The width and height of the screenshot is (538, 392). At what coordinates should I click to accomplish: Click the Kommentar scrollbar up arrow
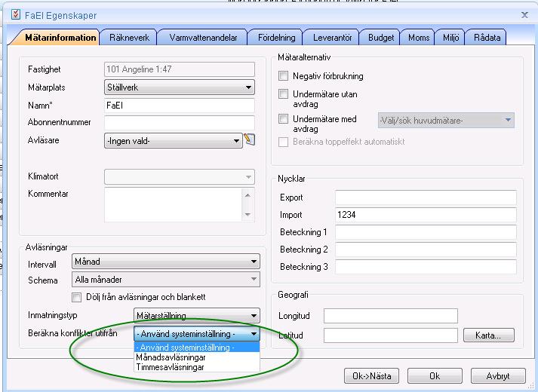(x=247, y=195)
